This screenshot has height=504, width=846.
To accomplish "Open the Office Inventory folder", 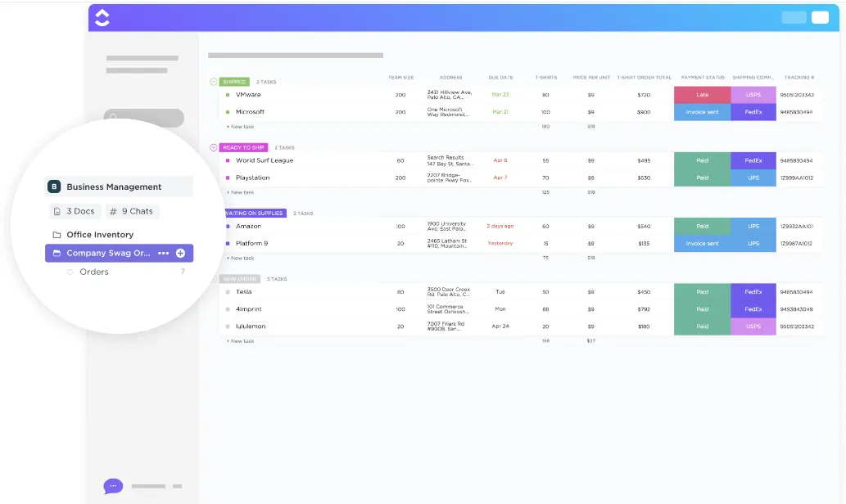I will (x=100, y=235).
